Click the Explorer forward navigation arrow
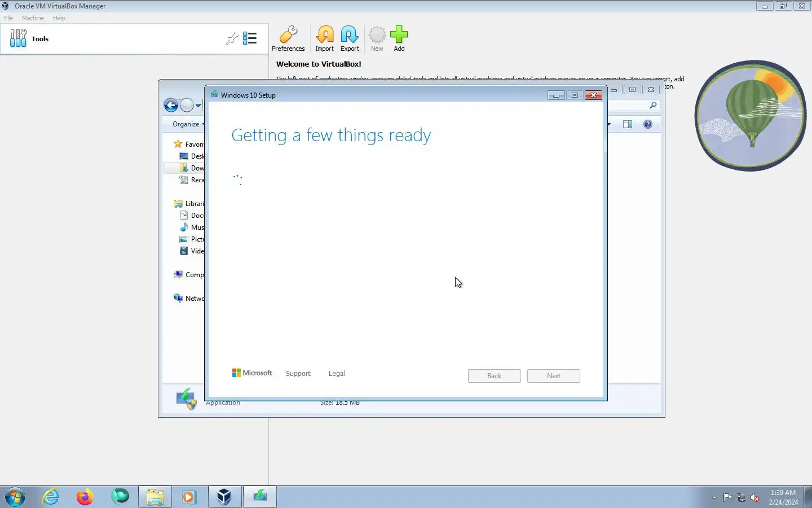The width and height of the screenshot is (812, 508). 187,105
